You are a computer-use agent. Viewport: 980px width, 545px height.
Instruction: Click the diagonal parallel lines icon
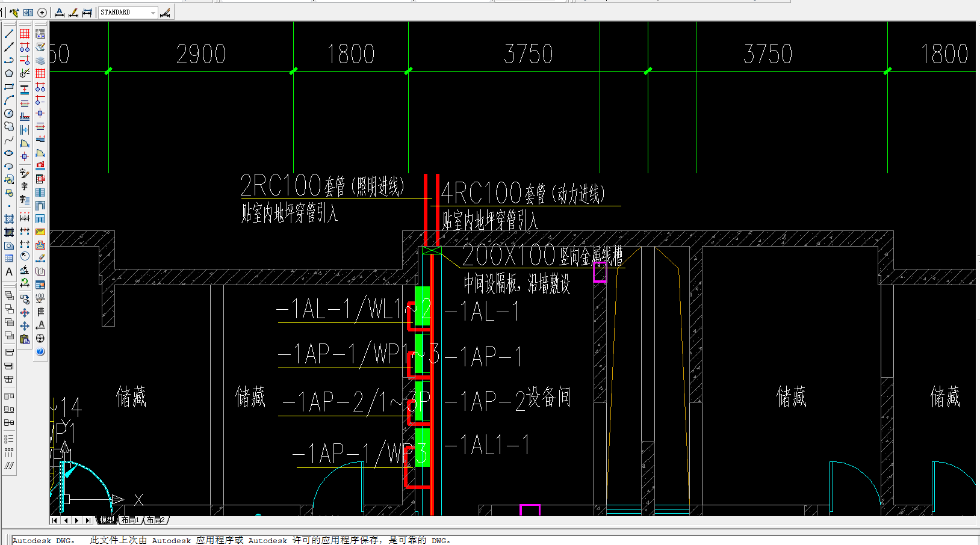9,466
